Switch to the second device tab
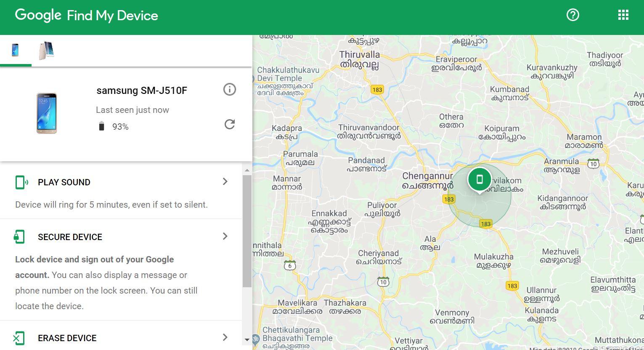 [x=46, y=51]
